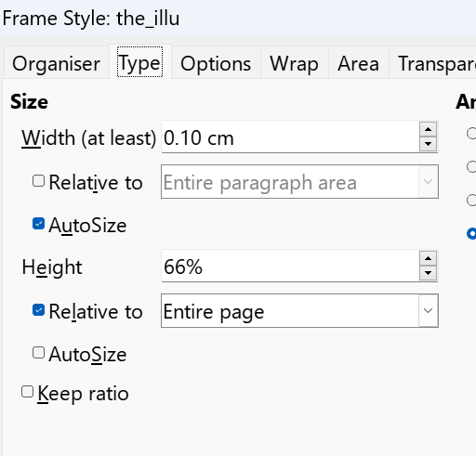Uncheck the height Relative to checkbox
The image size is (476, 456).
point(38,310)
